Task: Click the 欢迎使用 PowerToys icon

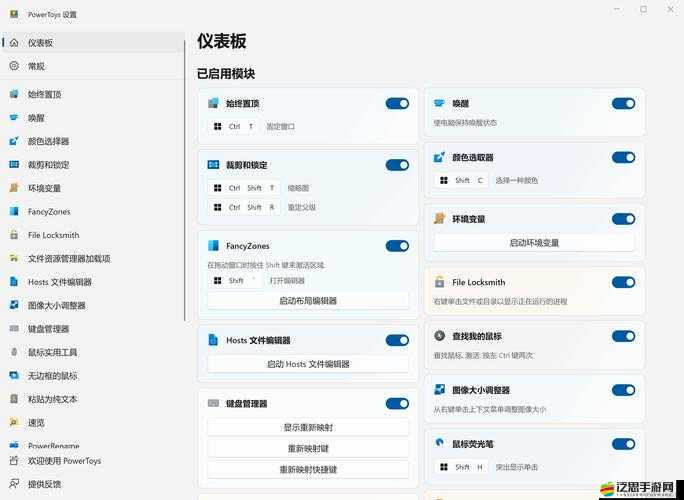Action: tap(14, 461)
